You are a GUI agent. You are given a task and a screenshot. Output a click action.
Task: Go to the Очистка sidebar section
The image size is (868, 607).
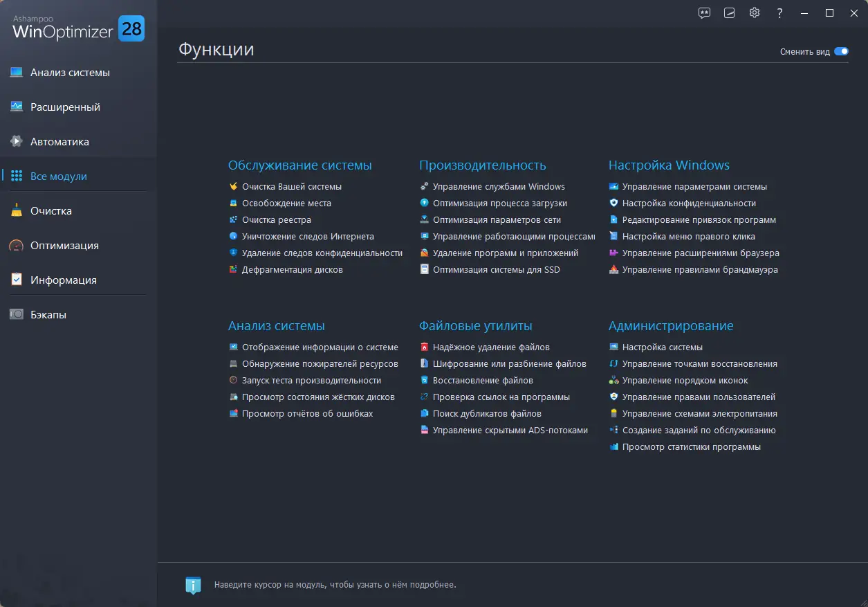coord(78,211)
